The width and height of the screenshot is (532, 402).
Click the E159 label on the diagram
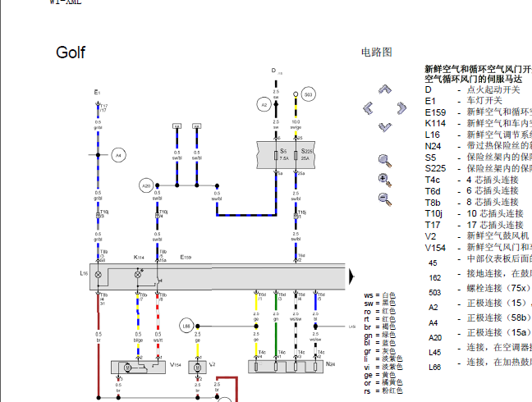point(186,258)
